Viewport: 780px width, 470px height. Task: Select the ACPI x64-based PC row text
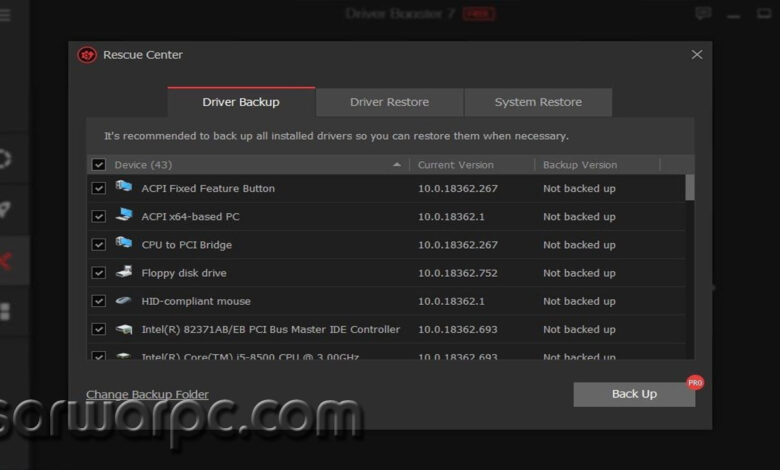point(191,217)
